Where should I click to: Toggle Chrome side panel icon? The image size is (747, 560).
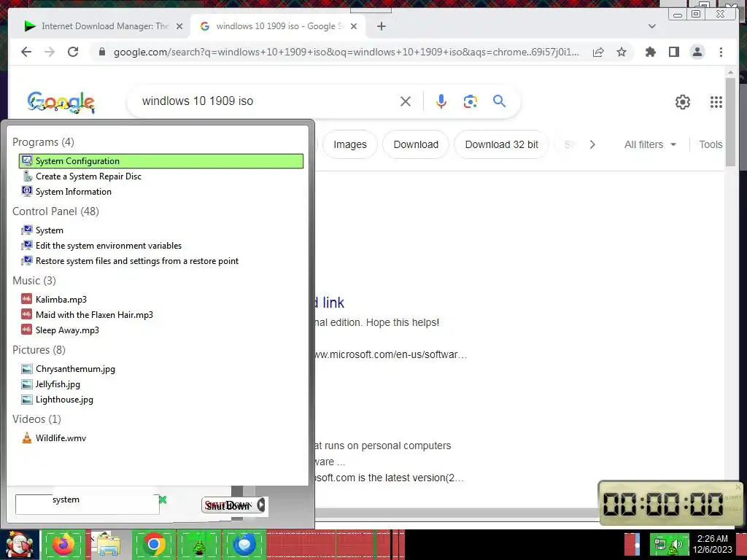pos(673,52)
